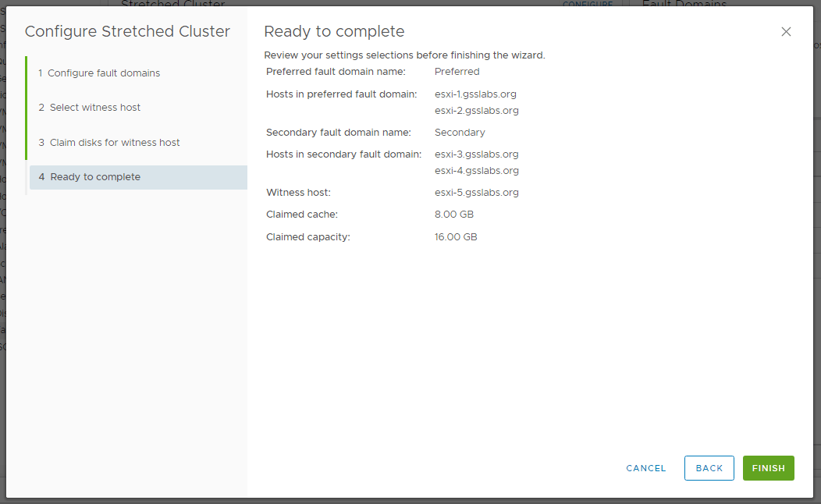The image size is (821, 504).
Task: Open step 1 Configure fault domains
Action: [x=103, y=73]
